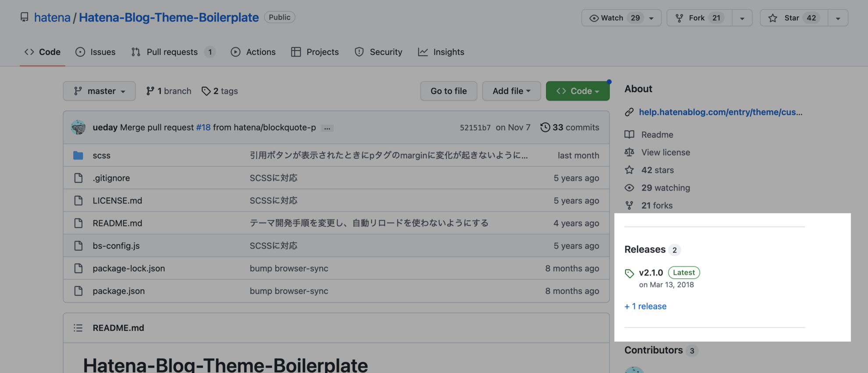Open the Projects tab
The image size is (868, 373).
click(x=315, y=52)
